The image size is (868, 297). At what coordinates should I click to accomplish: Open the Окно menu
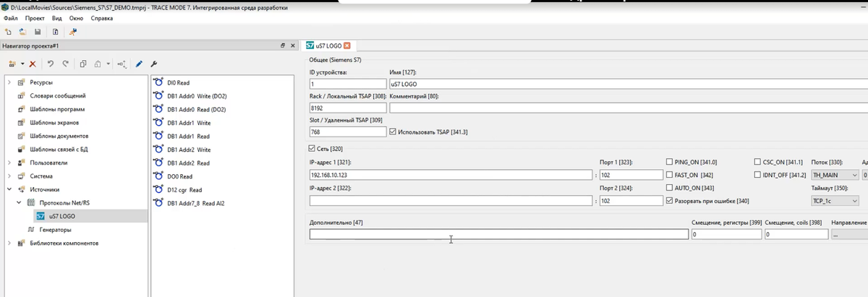tap(76, 18)
